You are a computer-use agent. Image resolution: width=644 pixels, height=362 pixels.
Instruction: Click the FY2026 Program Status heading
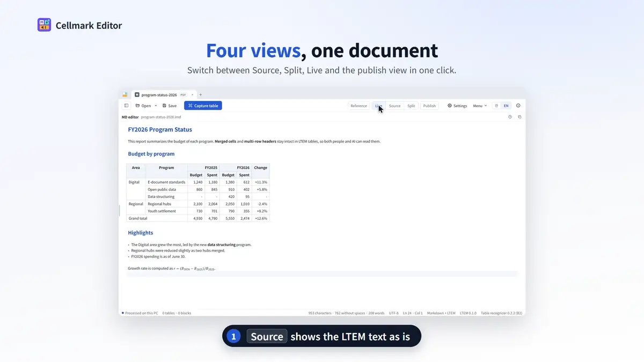(160, 129)
